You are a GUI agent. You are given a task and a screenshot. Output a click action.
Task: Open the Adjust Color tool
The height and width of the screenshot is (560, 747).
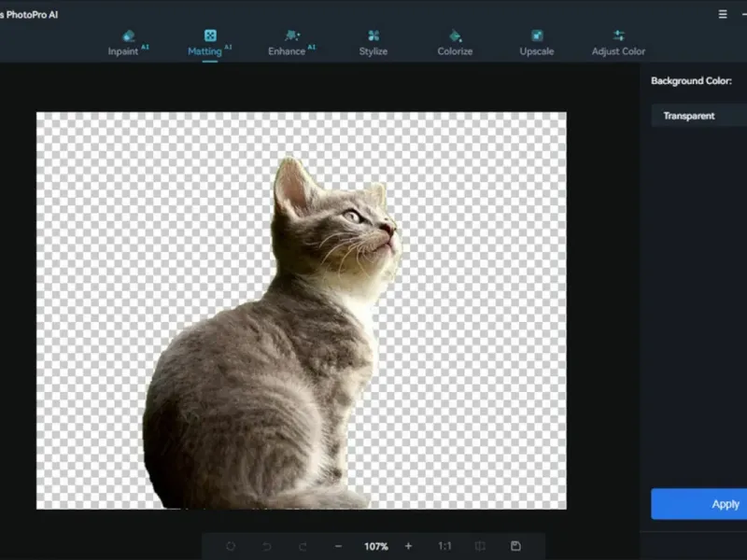pyautogui.click(x=618, y=43)
